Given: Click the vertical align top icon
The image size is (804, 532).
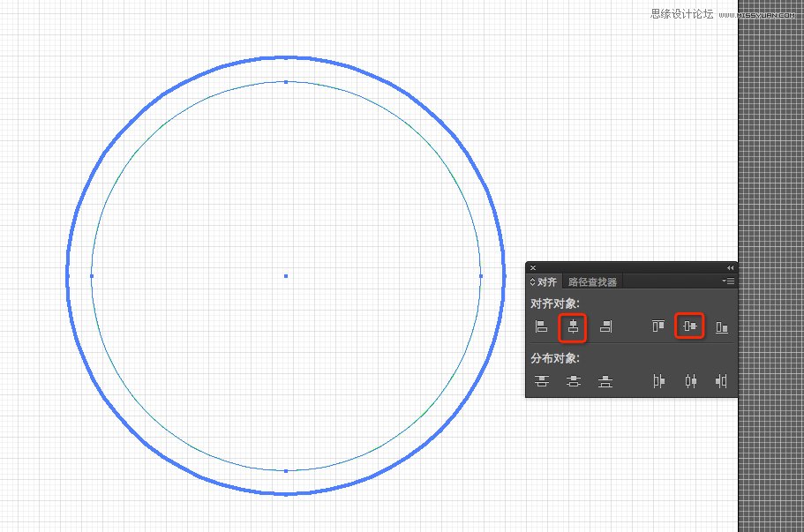Looking at the screenshot, I should [658, 327].
